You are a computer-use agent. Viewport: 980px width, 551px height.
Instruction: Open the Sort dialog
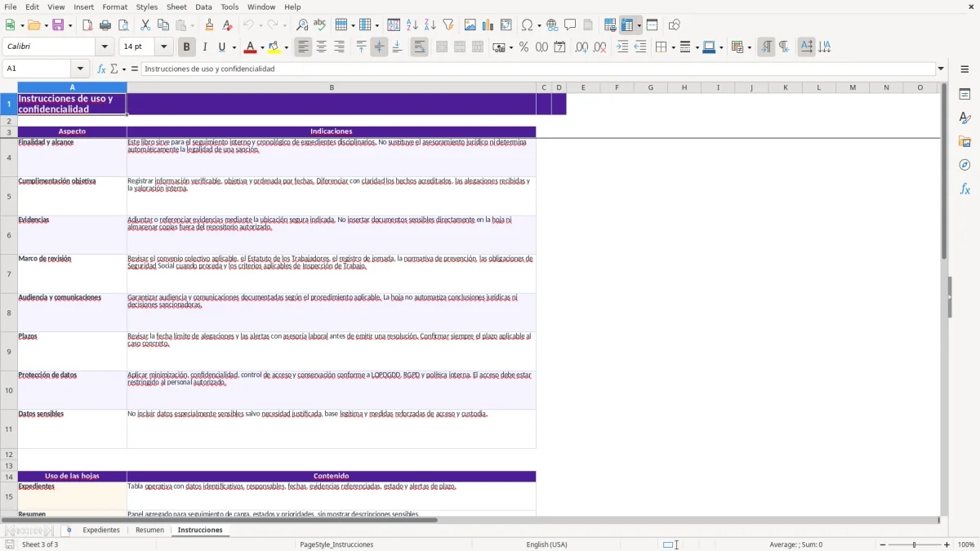tap(394, 25)
